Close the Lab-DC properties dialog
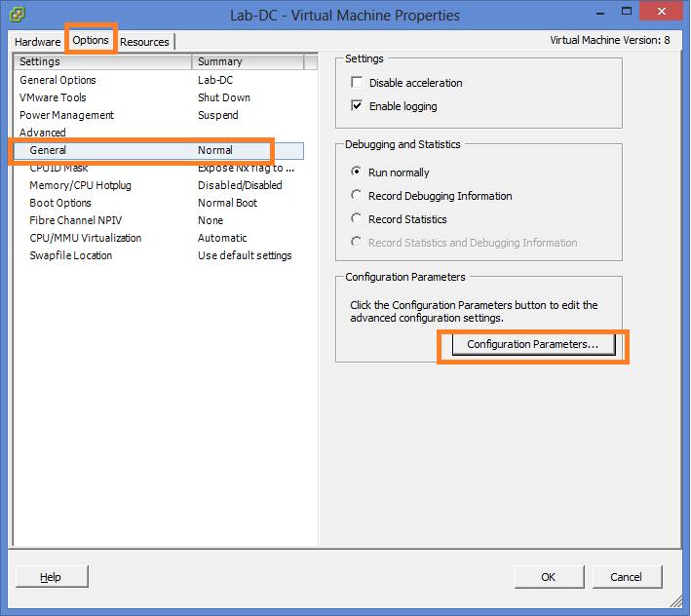Viewport: 691px width, 616px height. pyautogui.click(x=661, y=12)
